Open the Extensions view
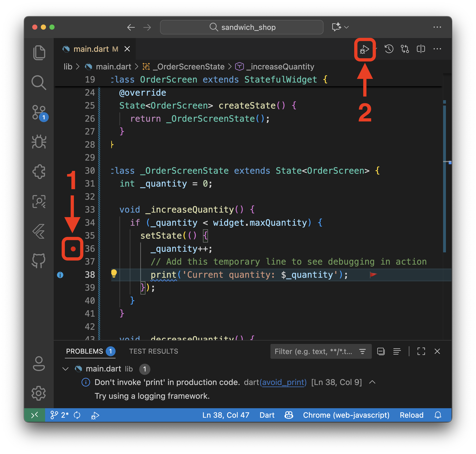476x454 pixels. [39, 172]
